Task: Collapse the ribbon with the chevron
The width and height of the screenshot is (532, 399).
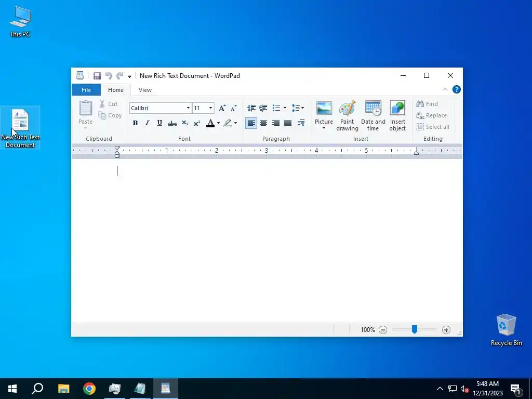Action: coord(445,89)
